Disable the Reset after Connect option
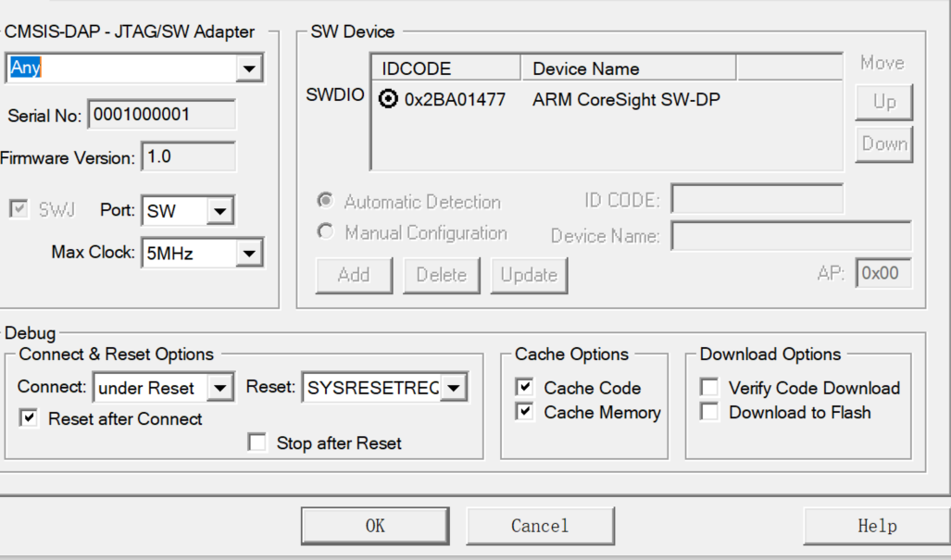 [x=28, y=418]
